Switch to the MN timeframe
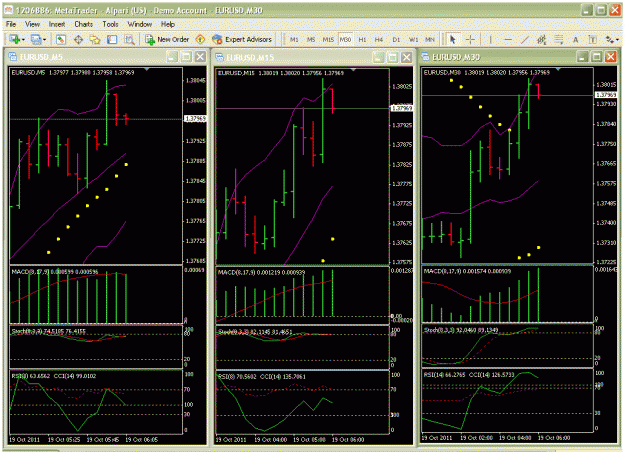 [430, 39]
